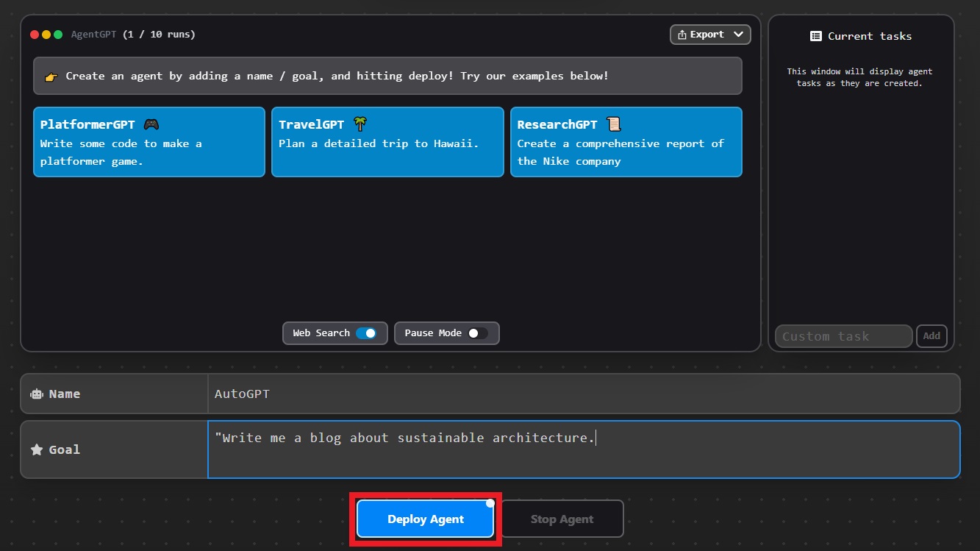This screenshot has width=980, height=551.
Task: Click the palm tree emoji on TravelGPT
Action: (360, 124)
